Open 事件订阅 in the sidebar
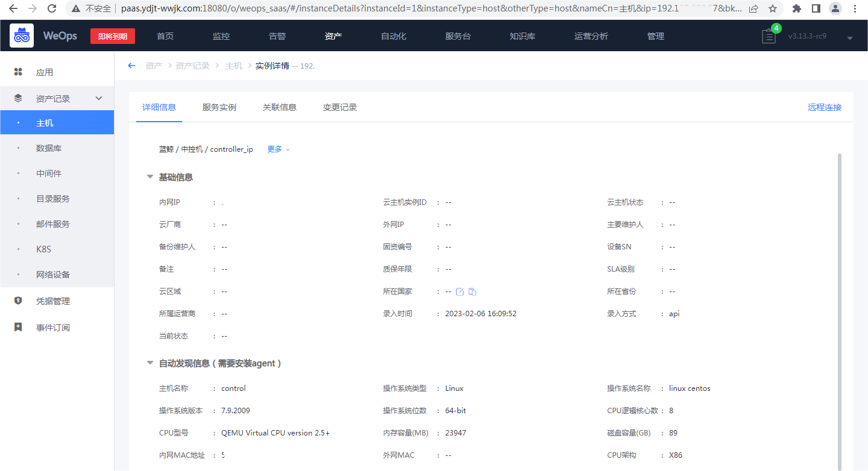Image resolution: width=868 pixels, height=471 pixels. coord(53,328)
